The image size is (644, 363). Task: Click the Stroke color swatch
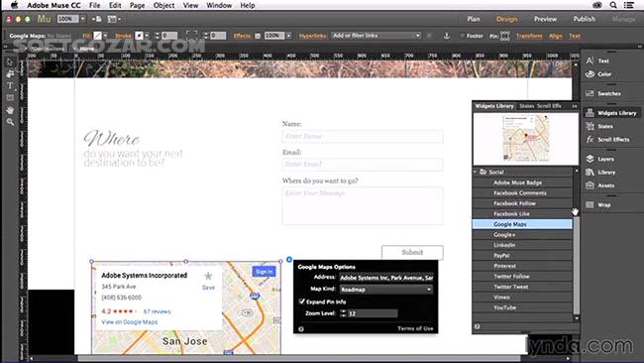click(140, 36)
